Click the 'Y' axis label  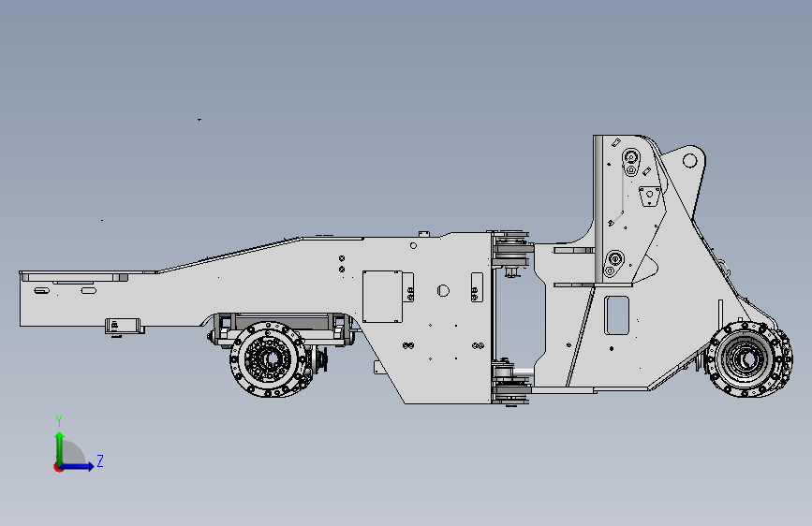pyautogui.click(x=59, y=420)
